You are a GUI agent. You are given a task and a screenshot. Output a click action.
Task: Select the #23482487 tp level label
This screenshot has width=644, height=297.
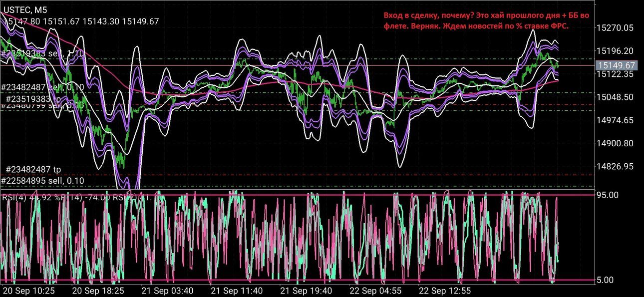point(34,170)
